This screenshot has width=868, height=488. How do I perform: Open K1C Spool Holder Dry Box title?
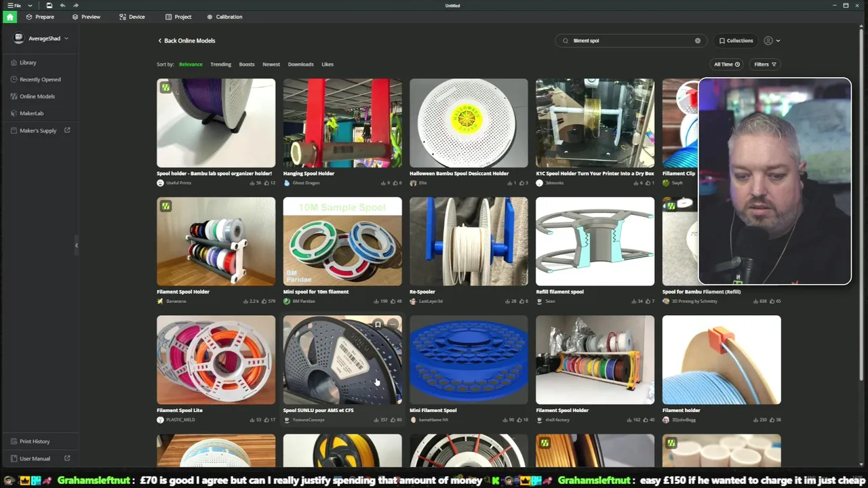tap(595, 174)
